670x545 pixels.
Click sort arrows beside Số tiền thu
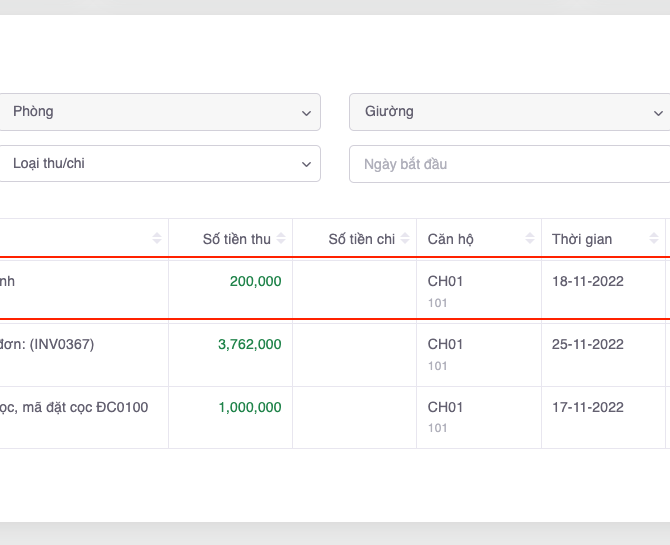[x=281, y=239]
